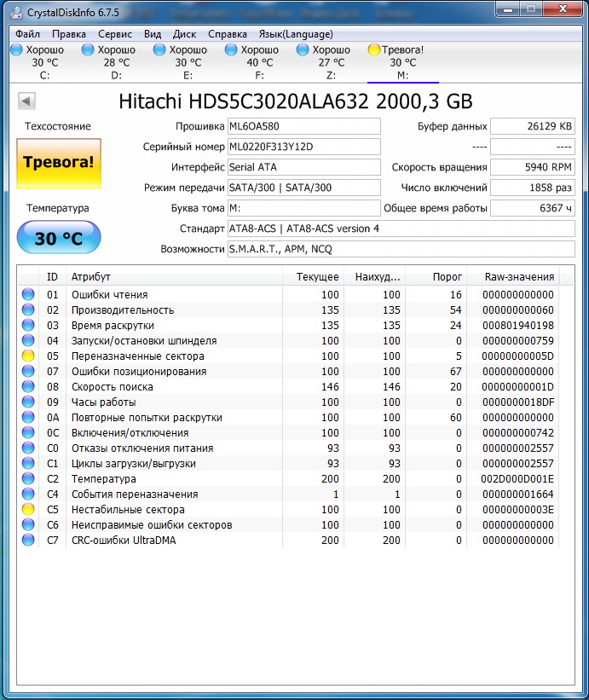Click the Возможности field S.M.A.R.T., APM, NCQ
Viewport: 589px width, 700px height.
coord(401,249)
